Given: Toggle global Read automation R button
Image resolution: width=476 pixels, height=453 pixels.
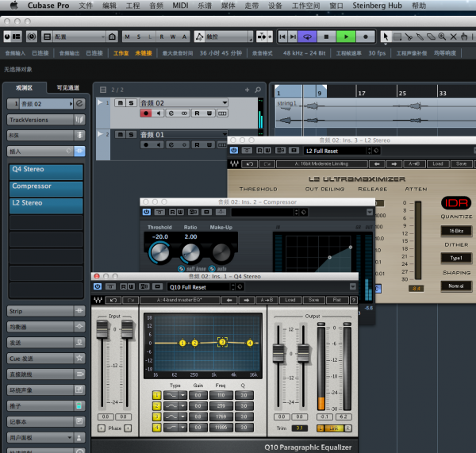Looking at the screenshot, I should click(x=162, y=36).
